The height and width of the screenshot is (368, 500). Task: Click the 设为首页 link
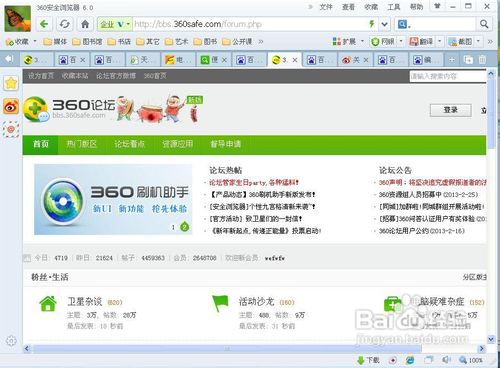coord(41,76)
